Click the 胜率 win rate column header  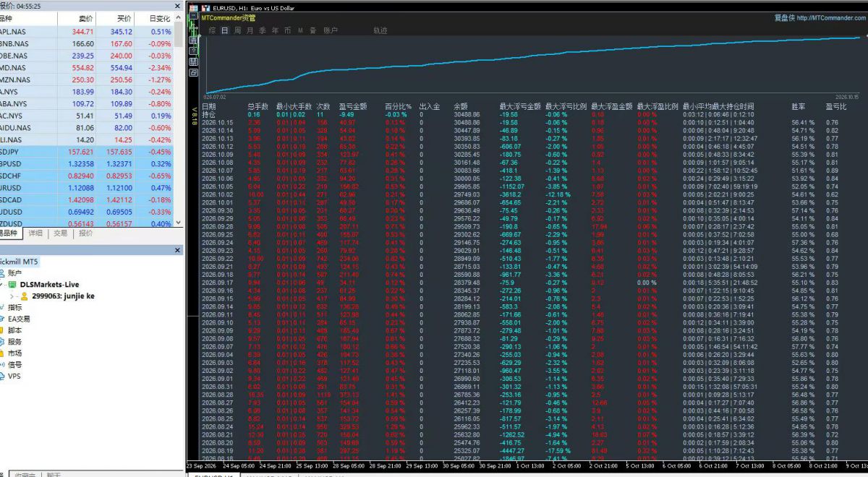(x=799, y=106)
